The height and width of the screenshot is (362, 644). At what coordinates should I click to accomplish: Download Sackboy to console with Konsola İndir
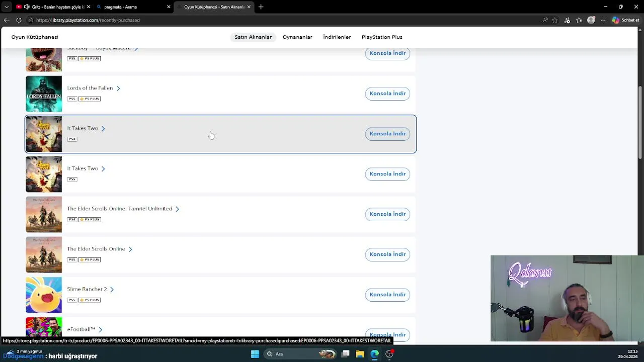[x=387, y=53]
